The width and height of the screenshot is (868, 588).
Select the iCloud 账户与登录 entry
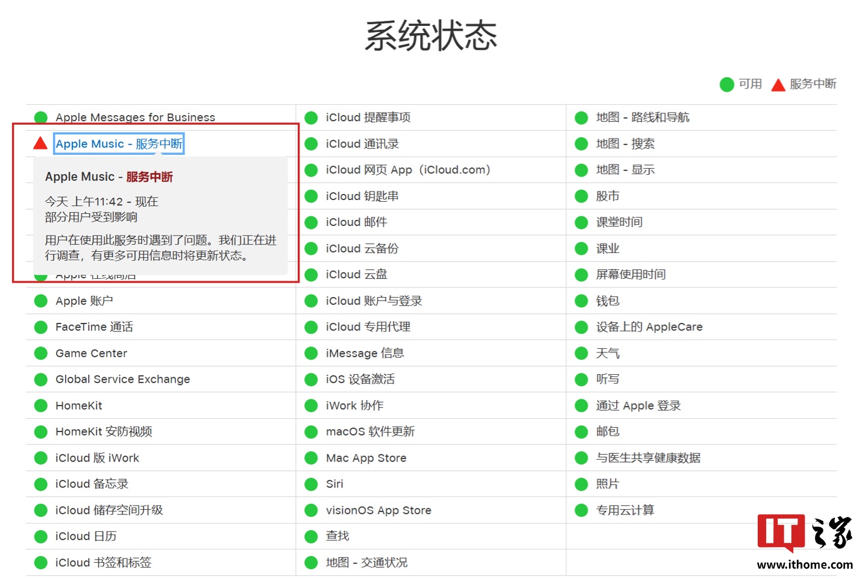click(x=374, y=301)
